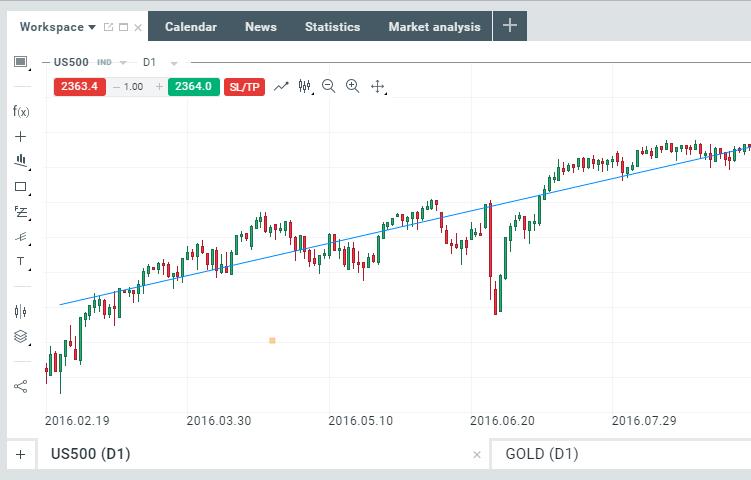The width and height of the screenshot is (751, 480).
Task: Click the green 2364.0 buy button
Action: (x=193, y=87)
